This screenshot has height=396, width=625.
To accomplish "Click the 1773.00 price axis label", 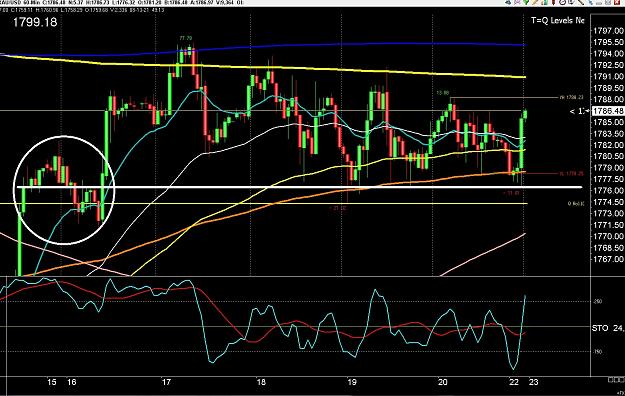I will [608, 213].
